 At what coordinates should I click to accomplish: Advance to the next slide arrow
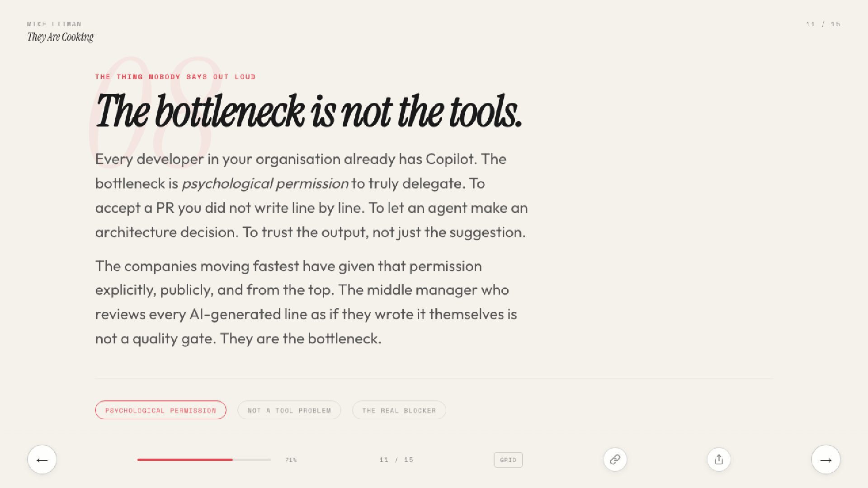[826, 460]
